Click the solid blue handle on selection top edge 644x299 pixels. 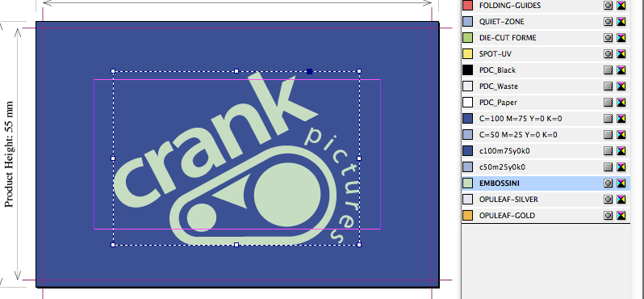[310, 72]
